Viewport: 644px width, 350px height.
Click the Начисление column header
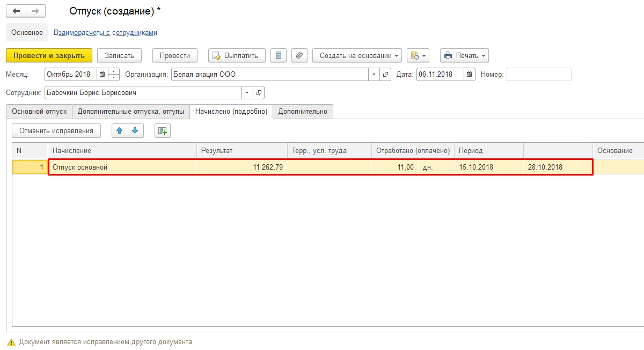[122, 151]
